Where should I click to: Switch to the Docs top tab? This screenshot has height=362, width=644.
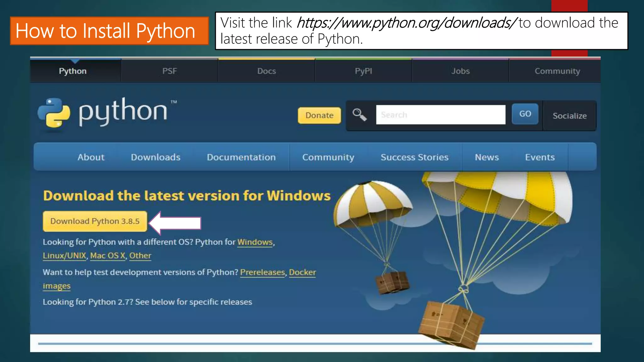click(266, 71)
